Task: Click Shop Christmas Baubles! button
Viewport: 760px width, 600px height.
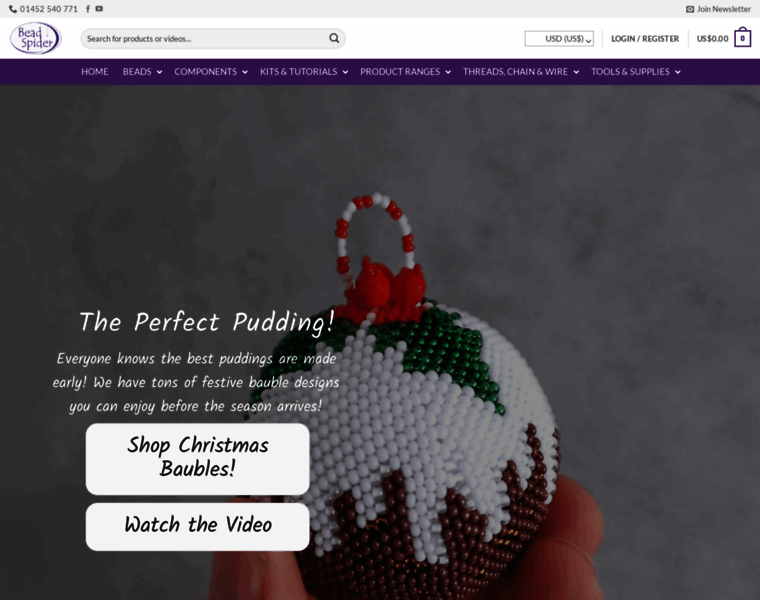Action: click(x=198, y=459)
